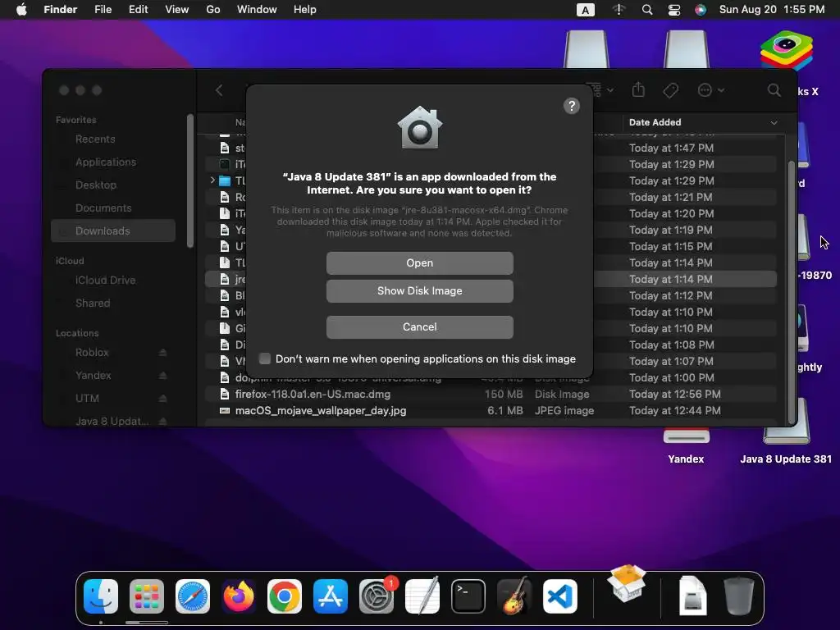840x630 pixels.
Task: Select Documents in Finder sidebar
Action: (x=103, y=208)
